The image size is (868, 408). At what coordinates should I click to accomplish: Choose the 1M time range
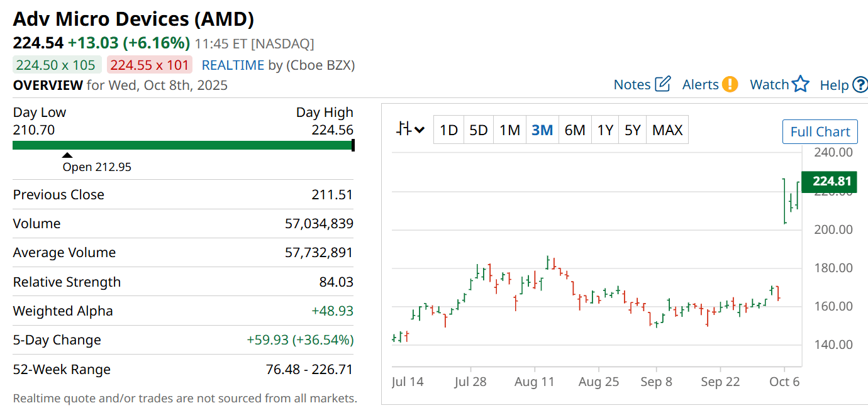(509, 130)
